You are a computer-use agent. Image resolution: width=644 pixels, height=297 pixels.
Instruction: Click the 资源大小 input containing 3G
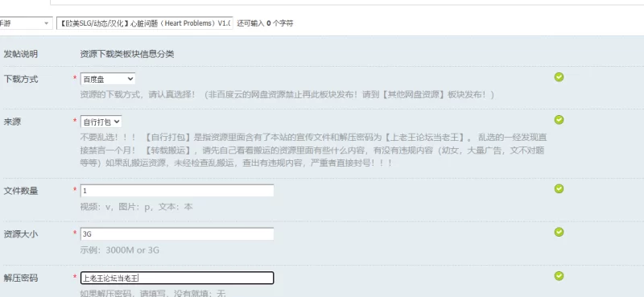click(177, 233)
